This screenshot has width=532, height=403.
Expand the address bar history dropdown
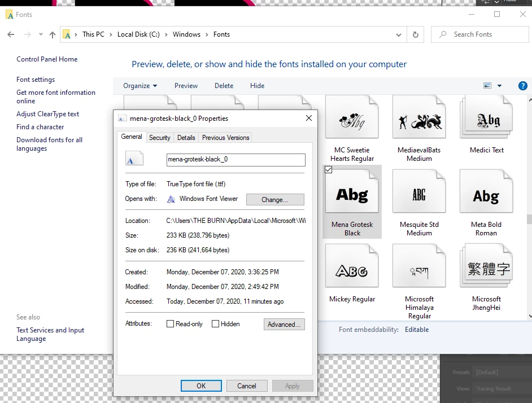399,34
